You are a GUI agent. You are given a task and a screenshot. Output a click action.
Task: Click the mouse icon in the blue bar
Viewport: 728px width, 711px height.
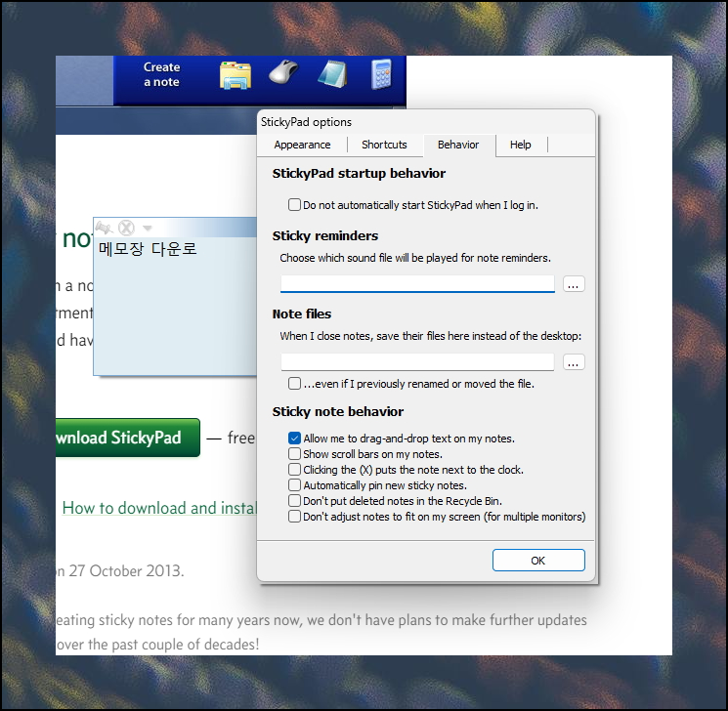point(283,72)
